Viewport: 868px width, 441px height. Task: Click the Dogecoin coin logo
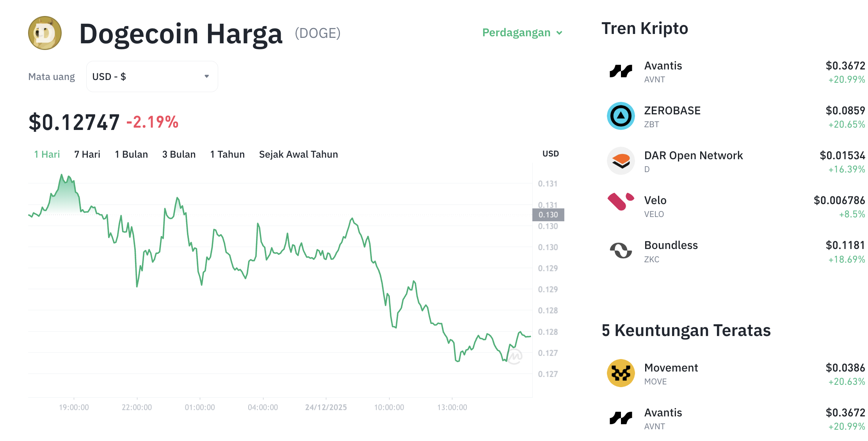point(44,33)
